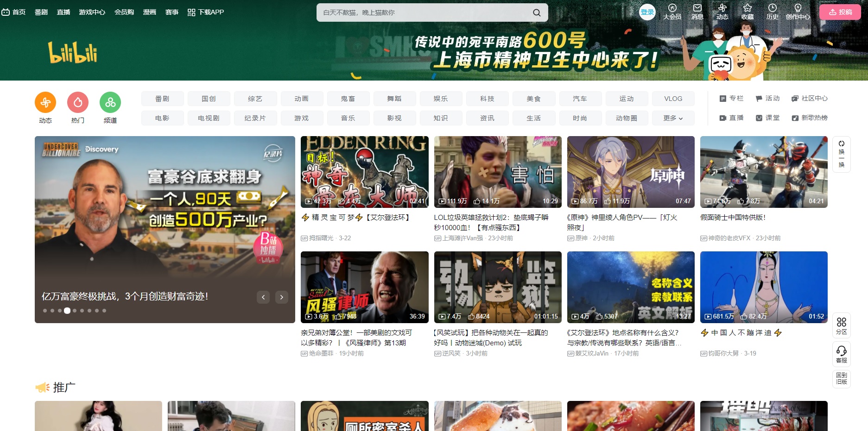Viewport: 868px width, 431px height.
Task: Select the 知识 category tag
Action: 441,118
